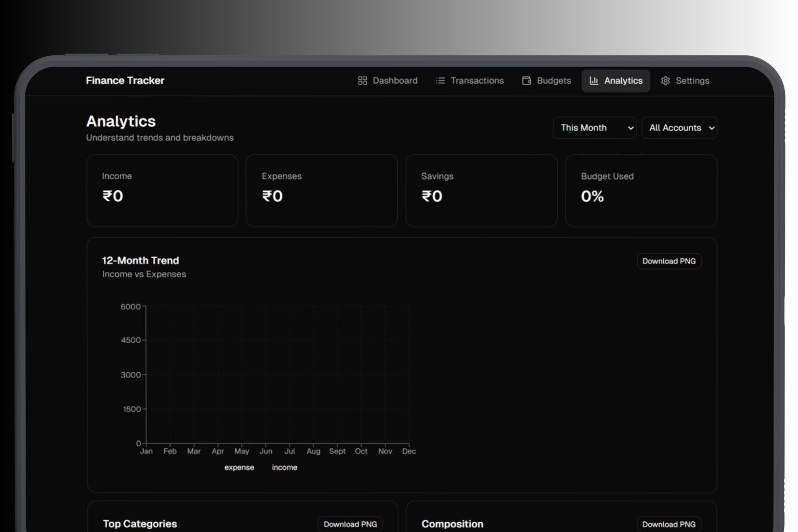Click the Jul label on the trend chart axis
The height and width of the screenshot is (532, 798).
(289, 451)
